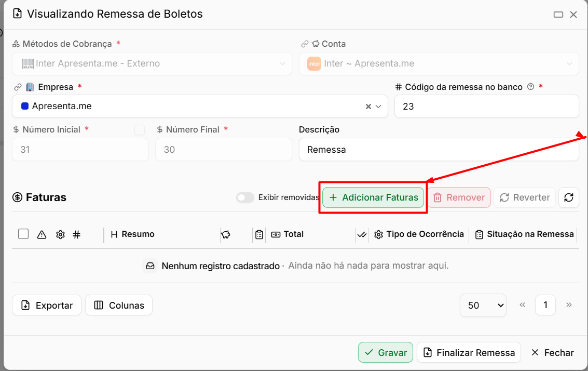588x371 pixels.
Task: Close the dialog with the X icon
Action: 573,15
